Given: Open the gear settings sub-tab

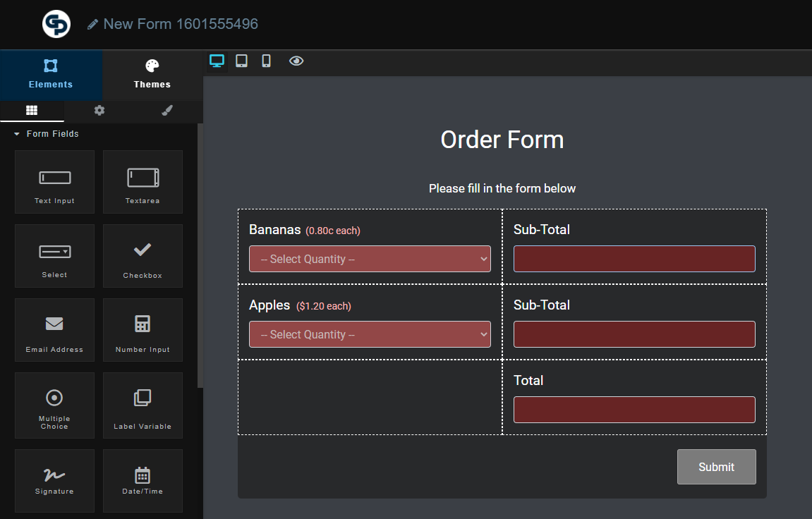Looking at the screenshot, I should point(99,110).
